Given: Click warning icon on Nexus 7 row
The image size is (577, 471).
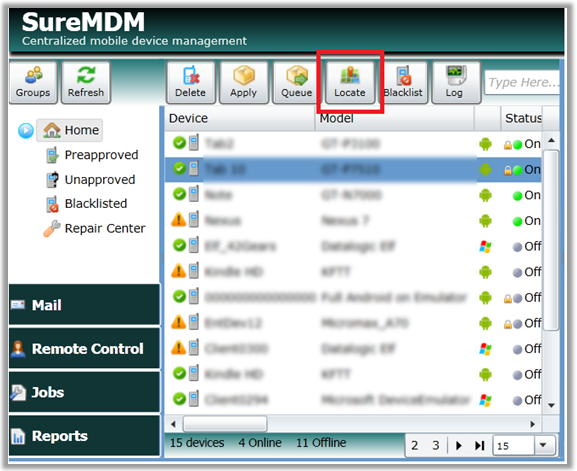Looking at the screenshot, I should pos(179,220).
